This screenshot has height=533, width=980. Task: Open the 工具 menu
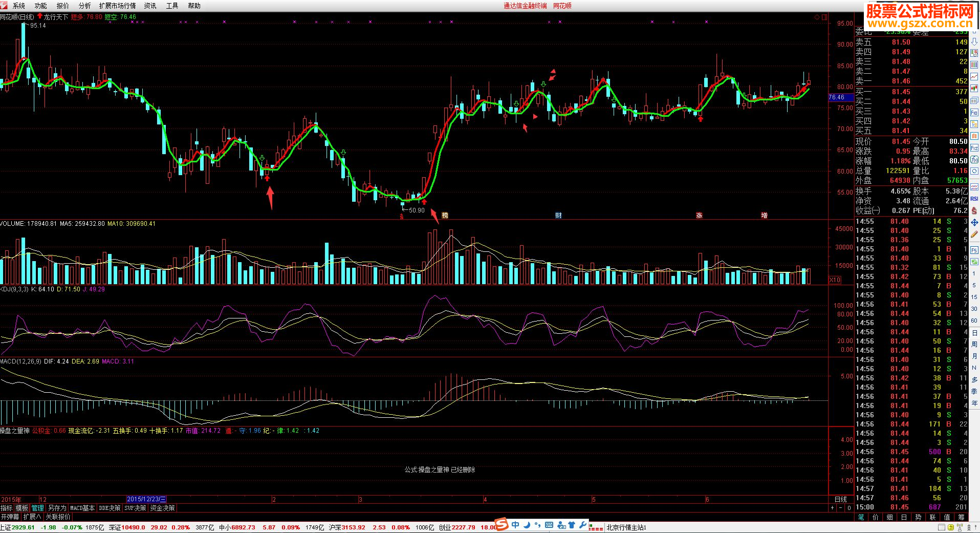172,6
